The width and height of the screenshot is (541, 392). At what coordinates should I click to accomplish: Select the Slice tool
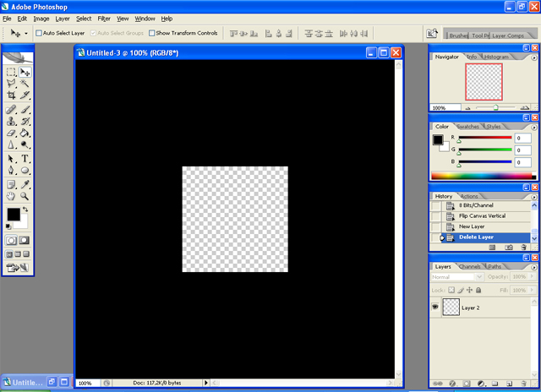point(25,95)
